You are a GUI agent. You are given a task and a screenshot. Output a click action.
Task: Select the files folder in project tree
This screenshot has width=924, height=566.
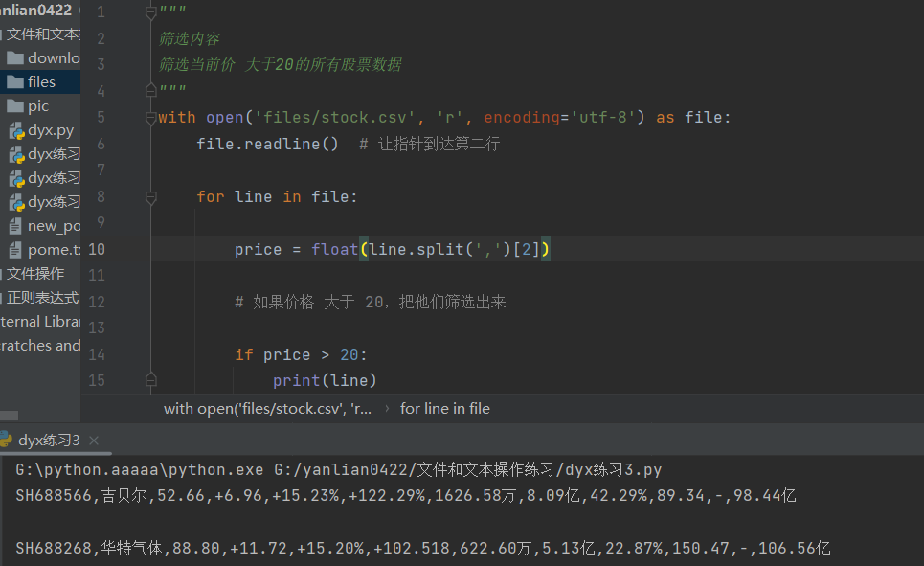pos(41,82)
